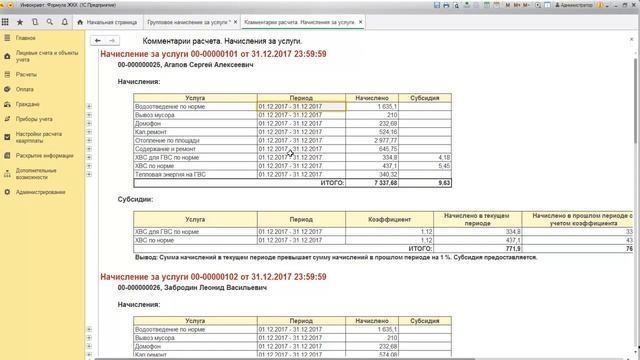Click account name Забродин Леонид Васильевич
Image resolution: width=640 pixels, height=360 pixels.
point(216,288)
